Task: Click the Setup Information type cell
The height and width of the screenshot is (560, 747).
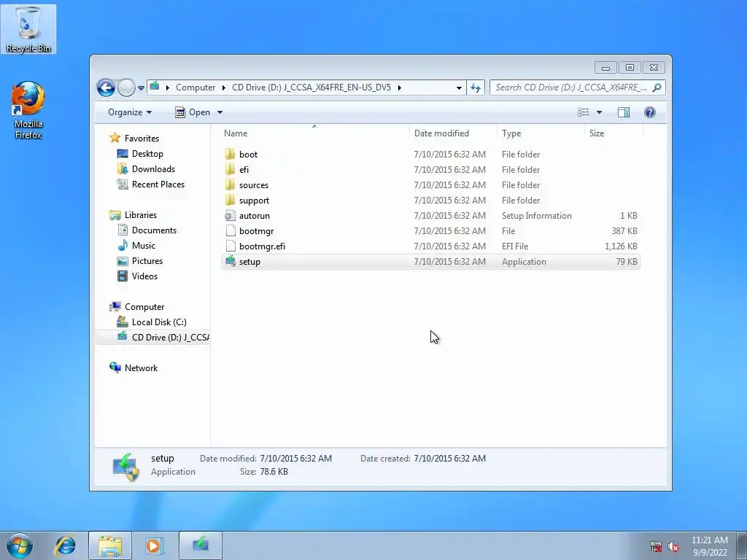Action: pos(536,216)
